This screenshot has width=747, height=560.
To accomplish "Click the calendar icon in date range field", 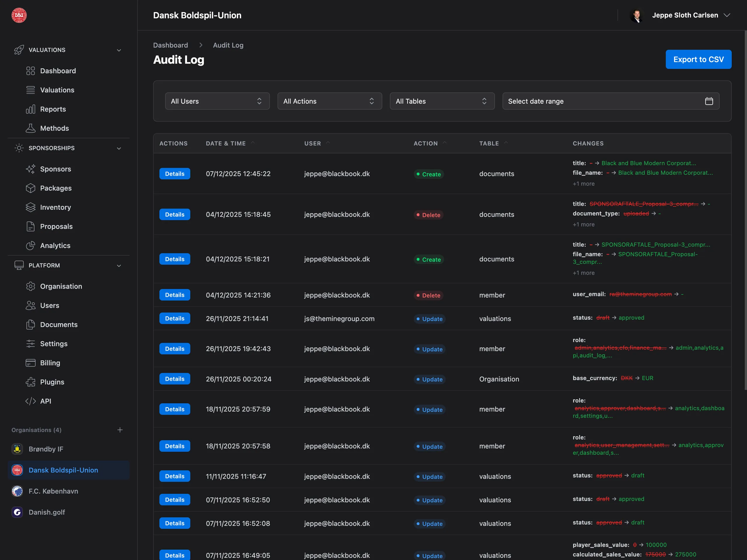I will 709,101.
